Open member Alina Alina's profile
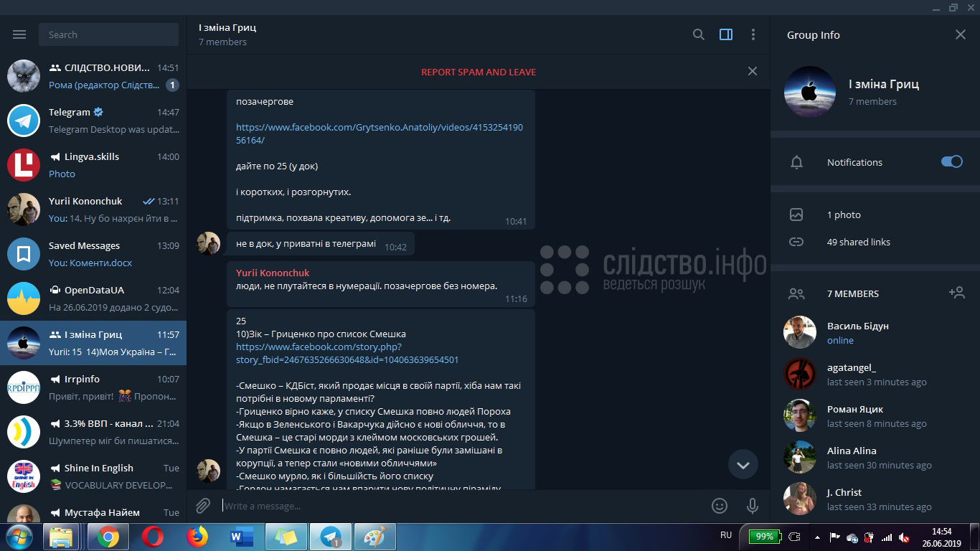980x551 pixels. tap(875, 457)
